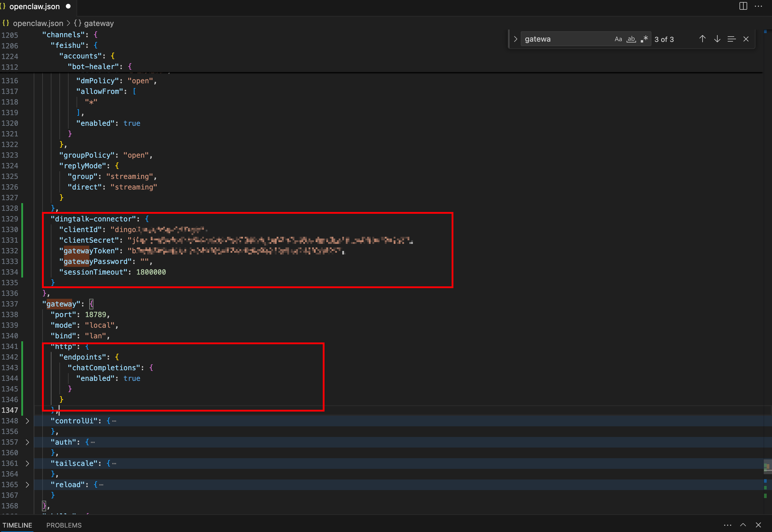Expand the Replace field chevron
The image size is (772, 532).
point(515,39)
